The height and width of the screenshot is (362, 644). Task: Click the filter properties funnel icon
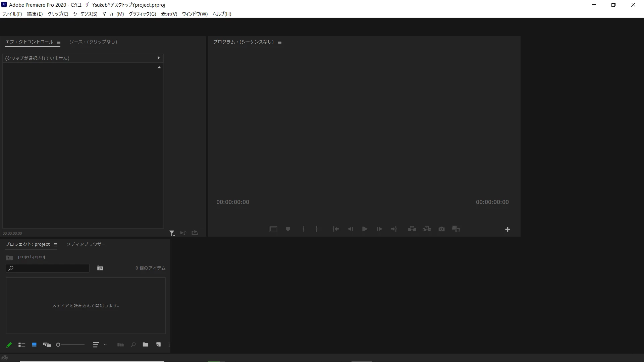(x=172, y=233)
